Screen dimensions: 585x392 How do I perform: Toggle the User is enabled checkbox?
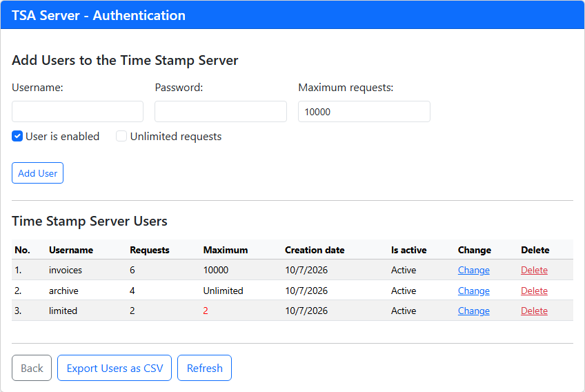[17, 136]
